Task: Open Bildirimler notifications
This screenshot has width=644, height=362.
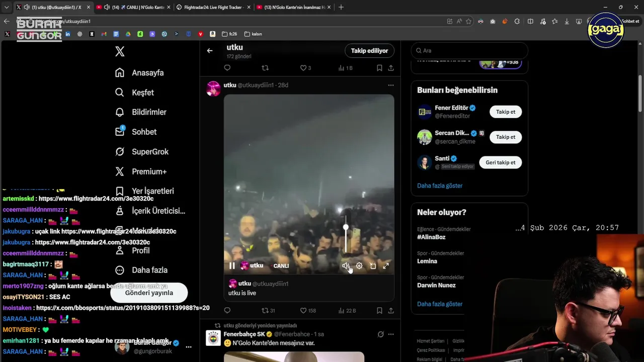Action: 140,112
